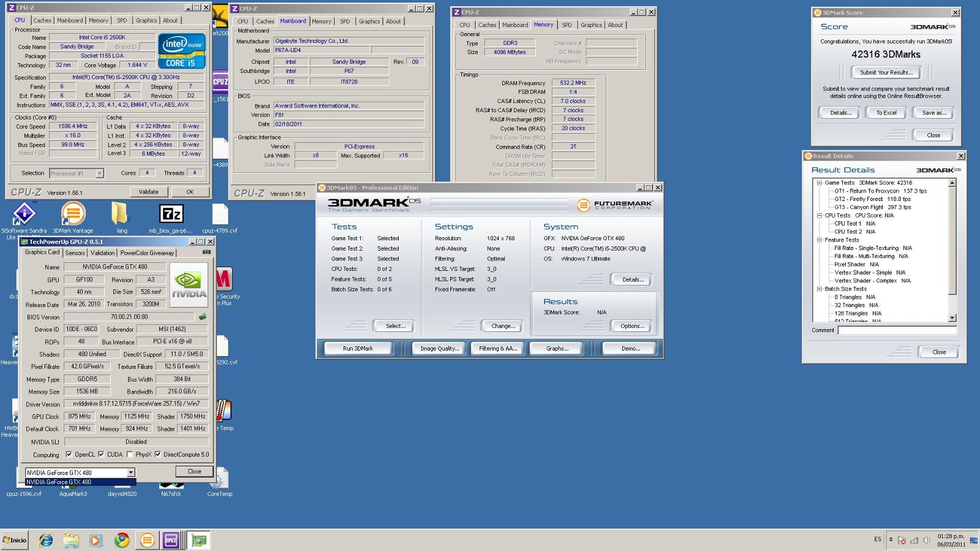
Task: Click the volume icon in system tray
Action: [926, 541]
